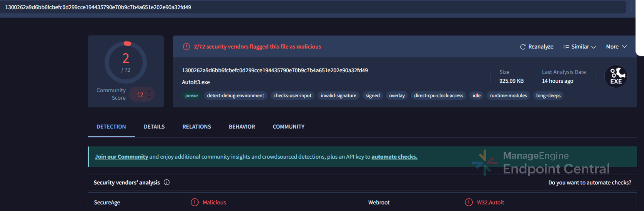Click the warning icon next to W32.Autoit
Screen dimensions: 644x211
(469, 202)
